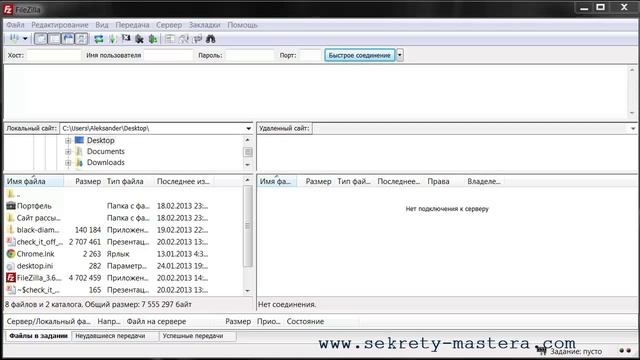Viewport: 640px width, 360px height.
Task: Sort local files by Имя файла column
Action: click(34, 181)
